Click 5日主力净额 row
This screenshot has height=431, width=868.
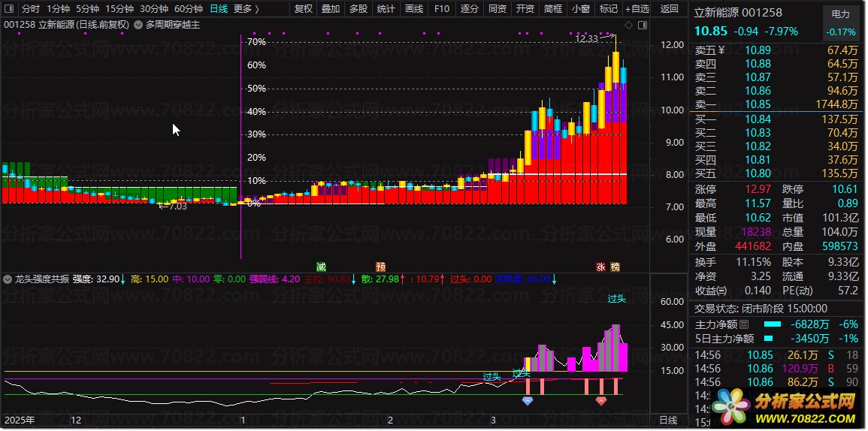point(776,339)
